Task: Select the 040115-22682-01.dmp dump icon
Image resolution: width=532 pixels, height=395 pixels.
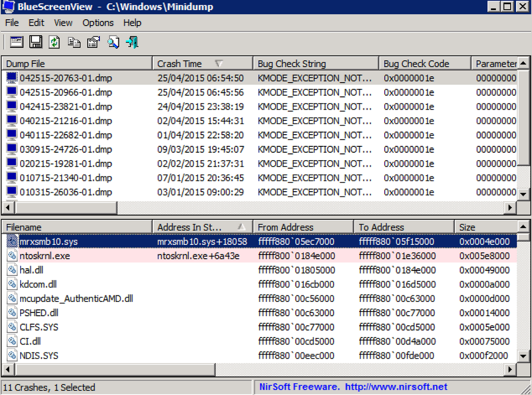Action: (12, 135)
